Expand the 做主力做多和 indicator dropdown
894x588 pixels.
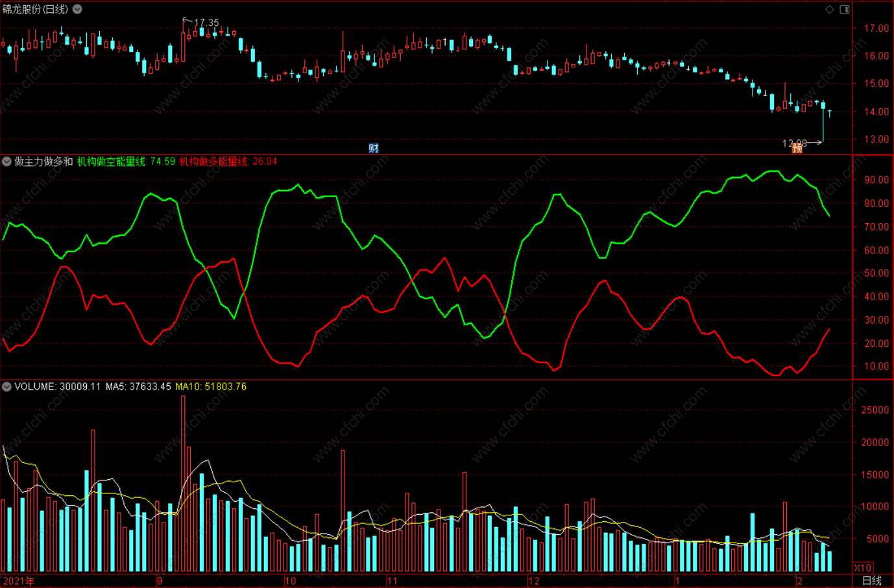[6, 161]
